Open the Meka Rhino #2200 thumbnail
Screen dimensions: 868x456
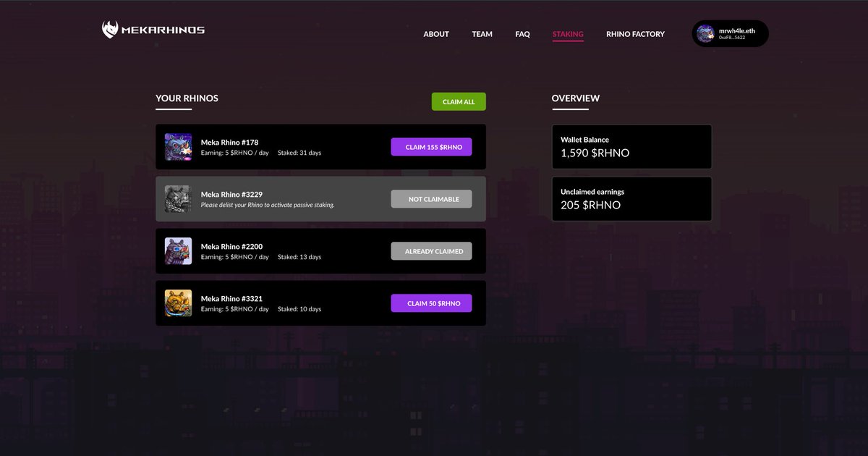click(x=178, y=251)
